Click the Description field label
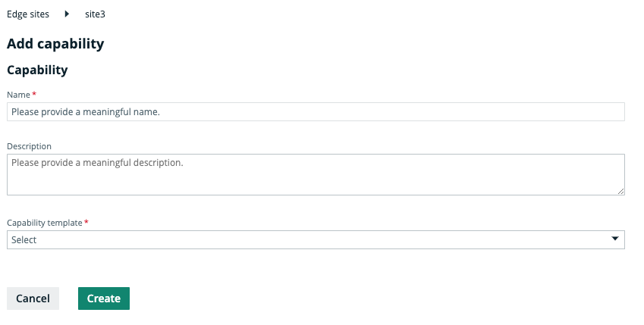 [29, 146]
